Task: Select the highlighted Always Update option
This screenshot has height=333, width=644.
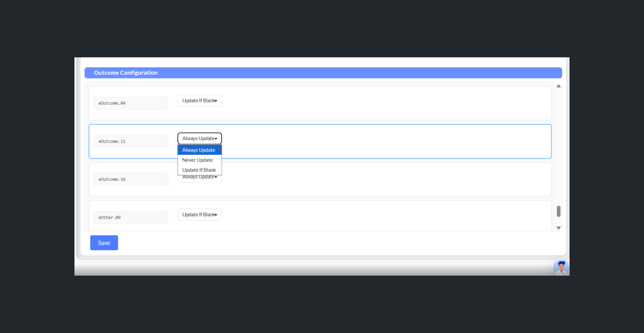Action: click(200, 150)
